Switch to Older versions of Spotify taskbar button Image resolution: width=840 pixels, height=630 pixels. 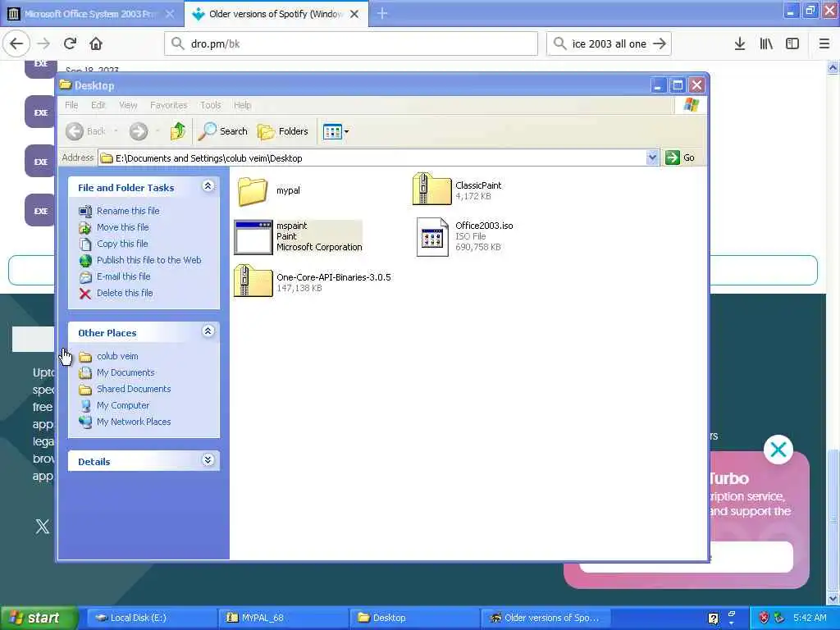coord(546,619)
